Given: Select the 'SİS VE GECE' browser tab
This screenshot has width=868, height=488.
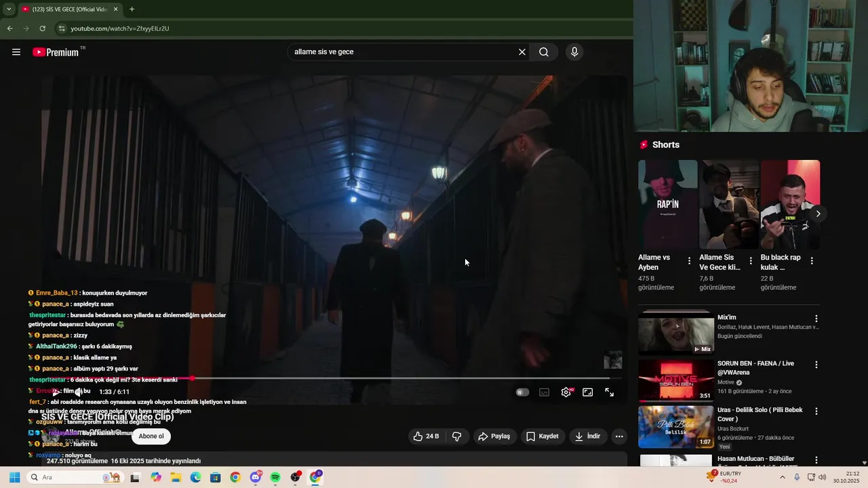Looking at the screenshot, I should [70, 9].
